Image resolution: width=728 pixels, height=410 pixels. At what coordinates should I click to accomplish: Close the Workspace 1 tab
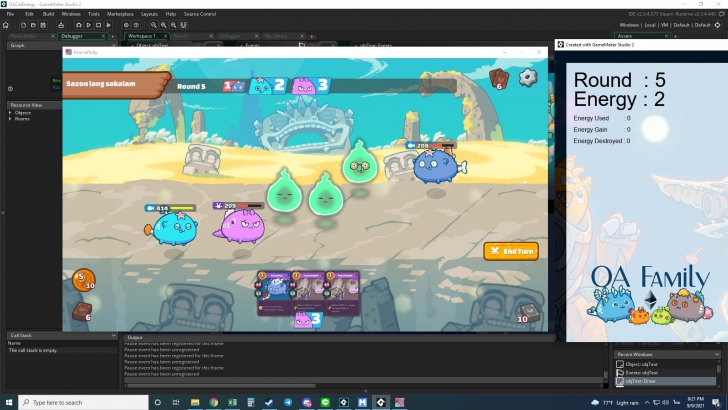coord(165,36)
